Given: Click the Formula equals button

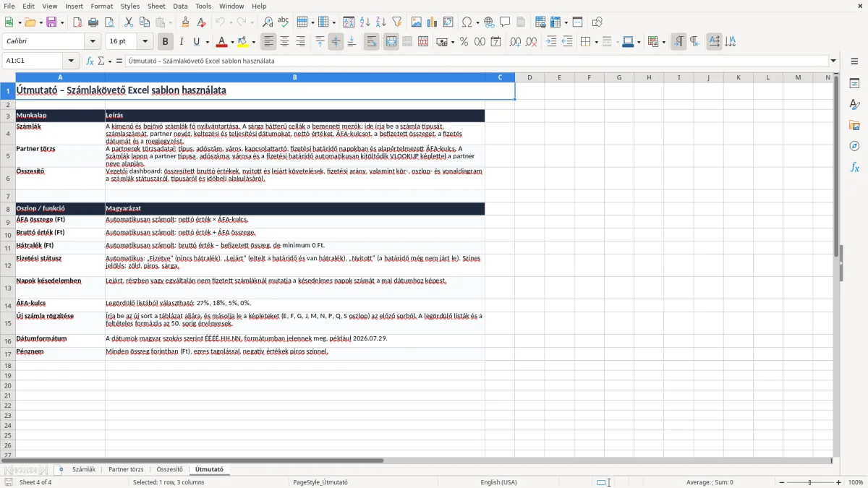Looking at the screenshot, I should point(119,61).
